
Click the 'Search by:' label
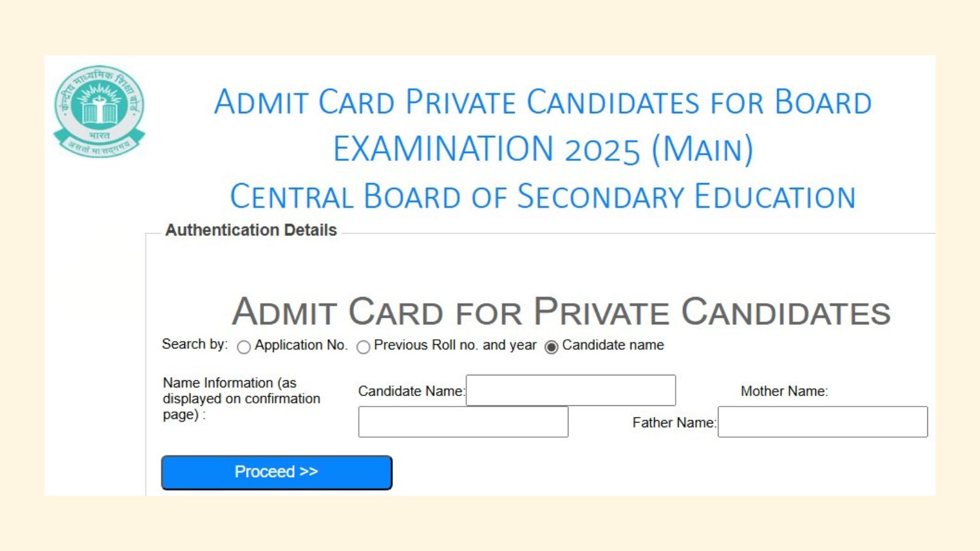(194, 344)
